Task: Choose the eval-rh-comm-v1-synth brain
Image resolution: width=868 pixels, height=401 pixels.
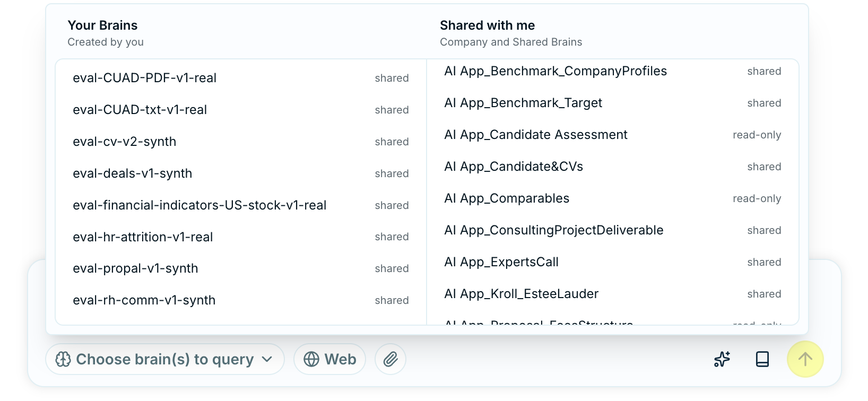Action: (x=241, y=300)
